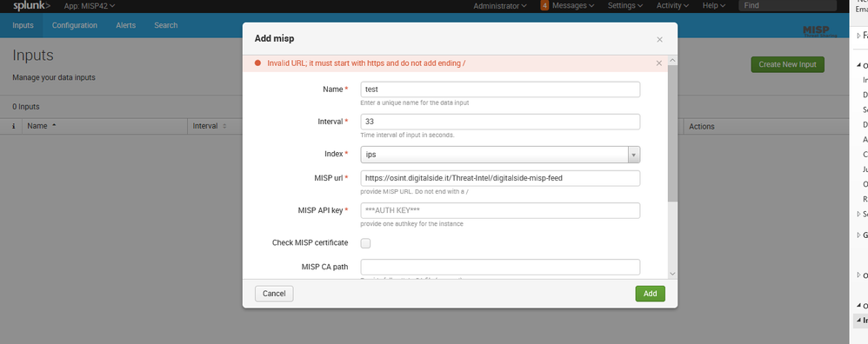The height and width of the screenshot is (344, 868).
Task: Switch to the Alerts tab
Action: (x=125, y=25)
